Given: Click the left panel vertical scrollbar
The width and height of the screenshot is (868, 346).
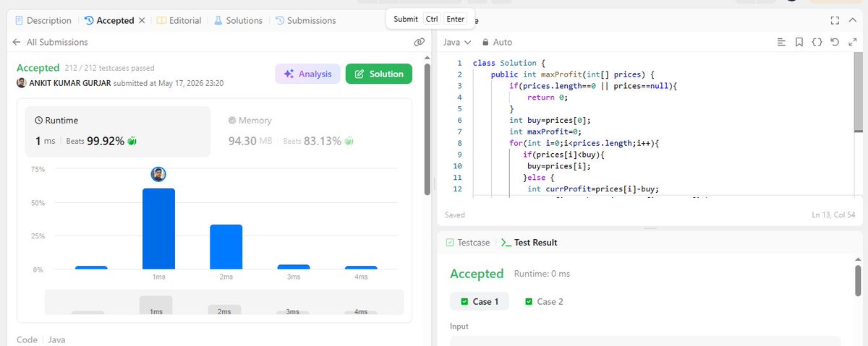Looking at the screenshot, I should tap(427, 130).
